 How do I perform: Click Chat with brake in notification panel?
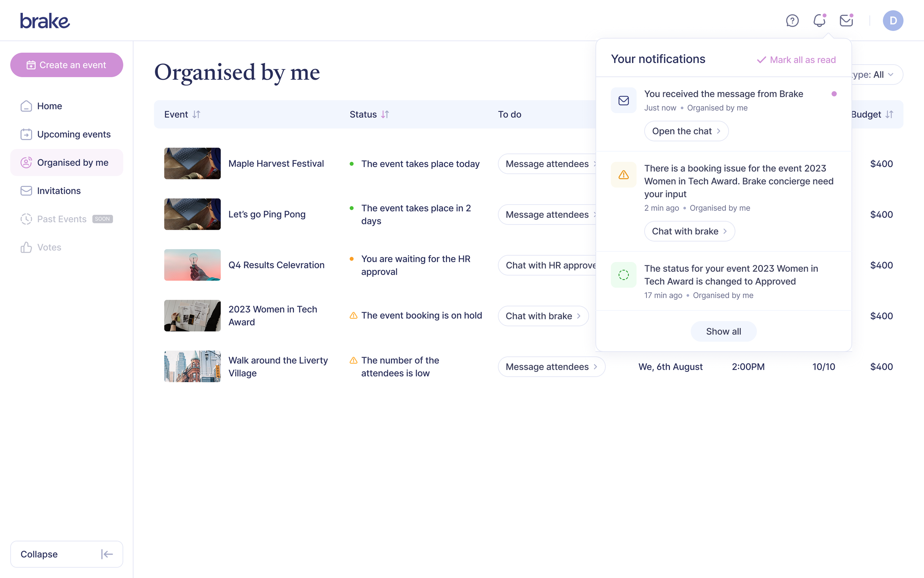point(689,231)
